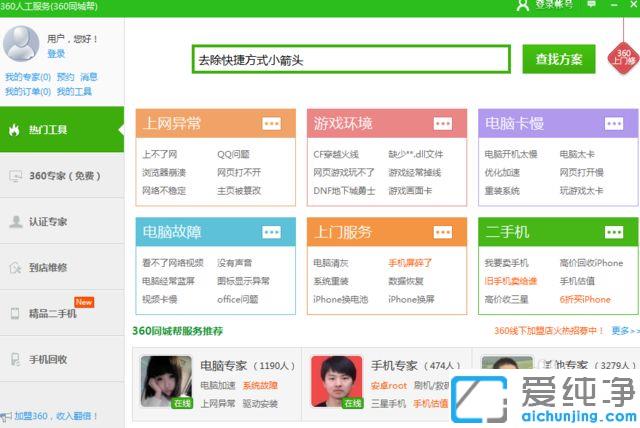Click the flame icon beside 热门工具
The image size is (640, 428).
pos(14,130)
